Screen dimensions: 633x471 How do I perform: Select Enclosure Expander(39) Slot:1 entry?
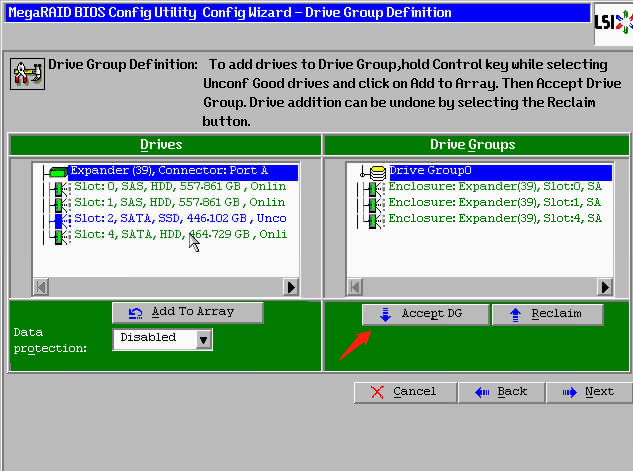(495, 202)
